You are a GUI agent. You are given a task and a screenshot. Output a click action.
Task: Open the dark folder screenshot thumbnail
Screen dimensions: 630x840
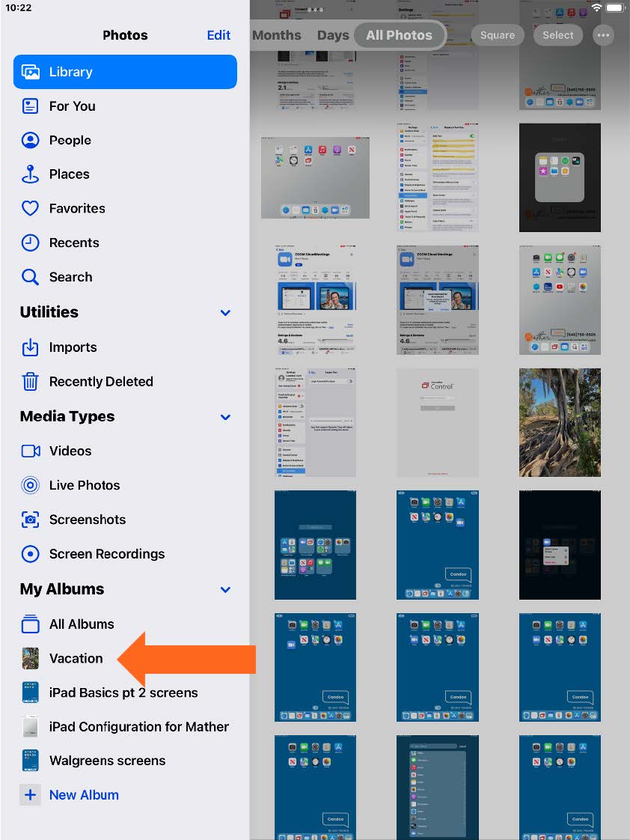point(560,178)
